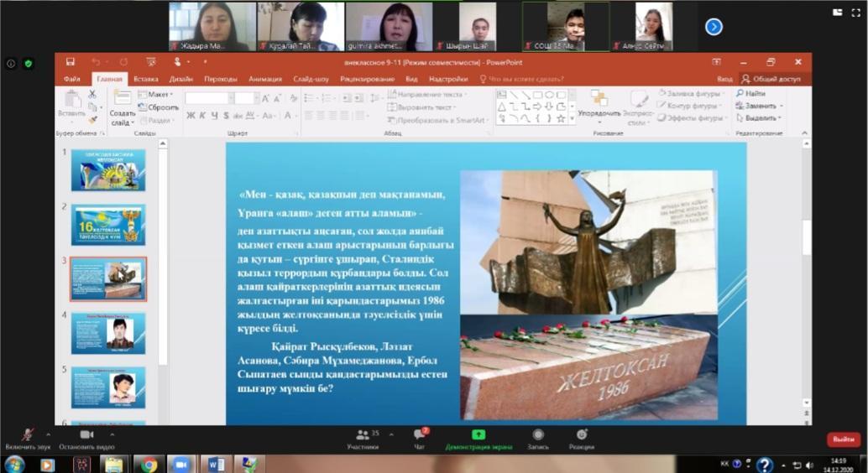The width and height of the screenshot is (868, 473).
Task: Cut the selection with the scissors icon
Action: pyautogui.click(x=92, y=95)
